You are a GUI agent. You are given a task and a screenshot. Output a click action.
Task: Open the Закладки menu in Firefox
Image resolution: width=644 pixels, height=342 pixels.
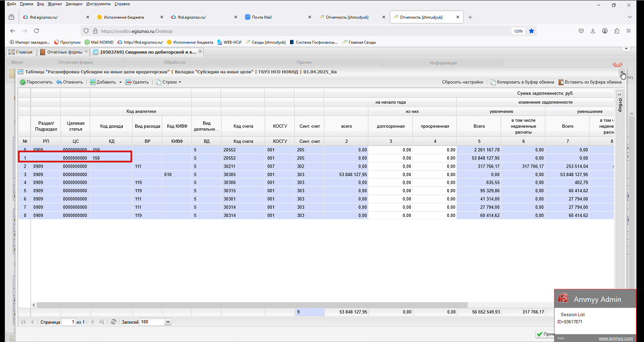74,4
